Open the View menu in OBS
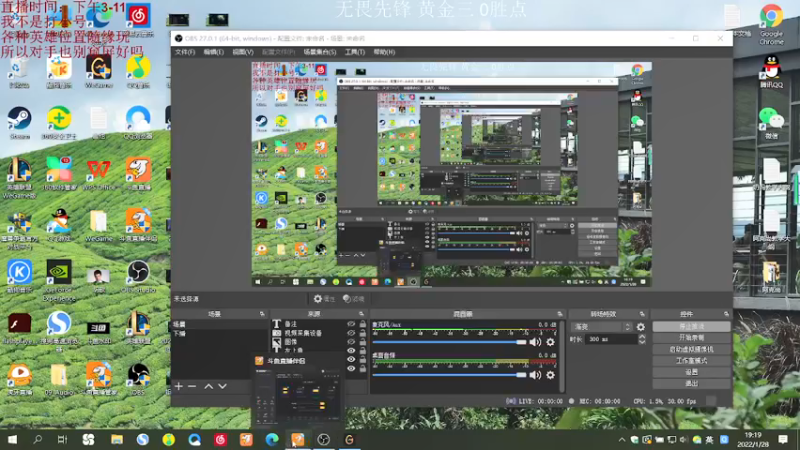Screen dimensions: 800x450 (242, 52)
